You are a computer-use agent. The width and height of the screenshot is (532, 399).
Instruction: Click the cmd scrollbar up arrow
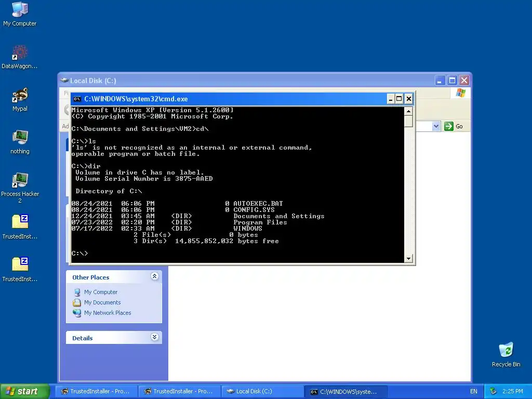408,111
